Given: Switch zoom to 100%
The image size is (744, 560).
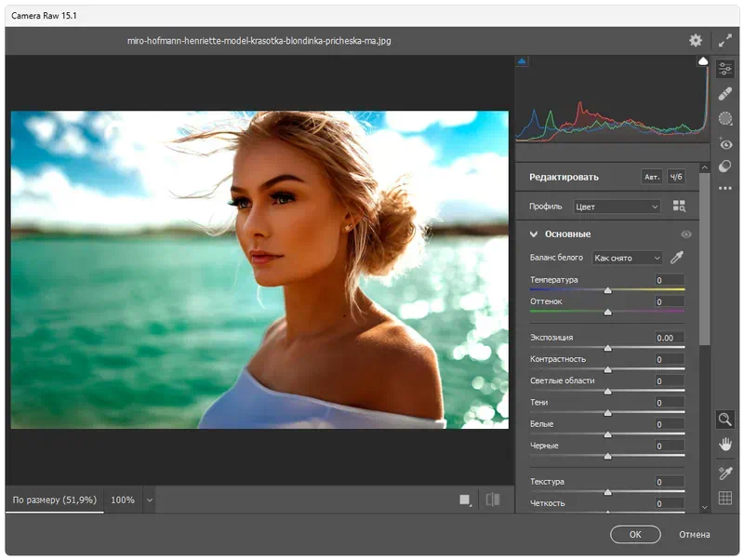Looking at the screenshot, I should click(123, 500).
